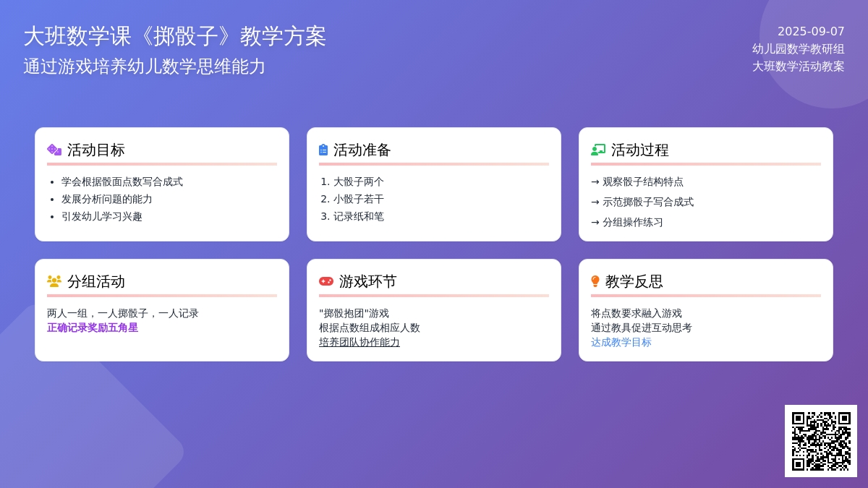This screenshot has width=868, height=488.
Task: Click the 幼儿园数学教研组 text
Action: pos(798,49)
